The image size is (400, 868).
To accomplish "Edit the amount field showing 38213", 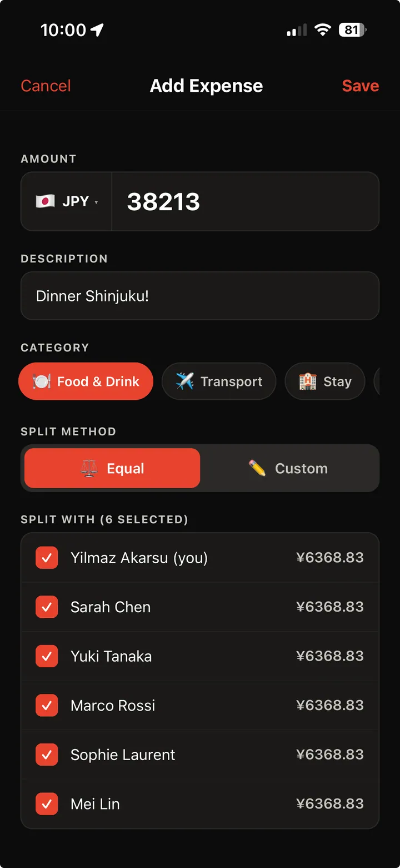I will tap(246, 201).
